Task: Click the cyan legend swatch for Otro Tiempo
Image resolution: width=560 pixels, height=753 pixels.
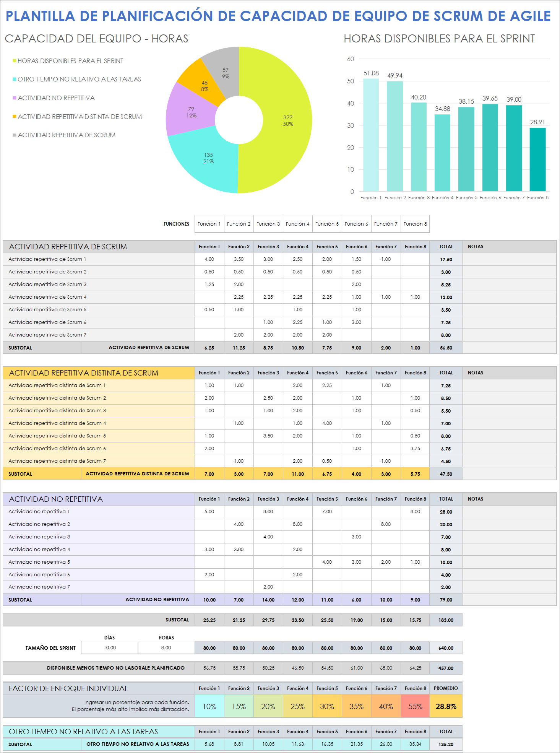Action: tap(15, 79)
